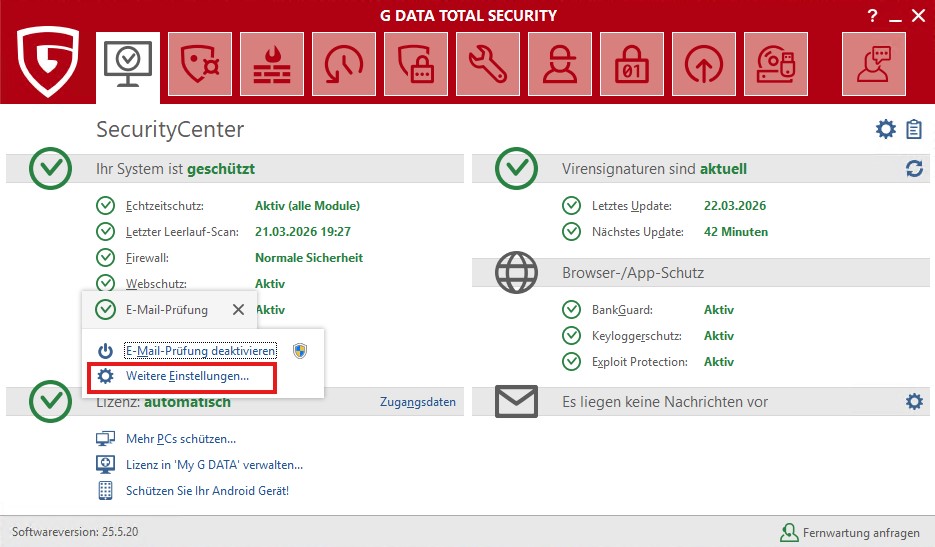Refresh virus signatures with the circular arrows

pos(914,169)
